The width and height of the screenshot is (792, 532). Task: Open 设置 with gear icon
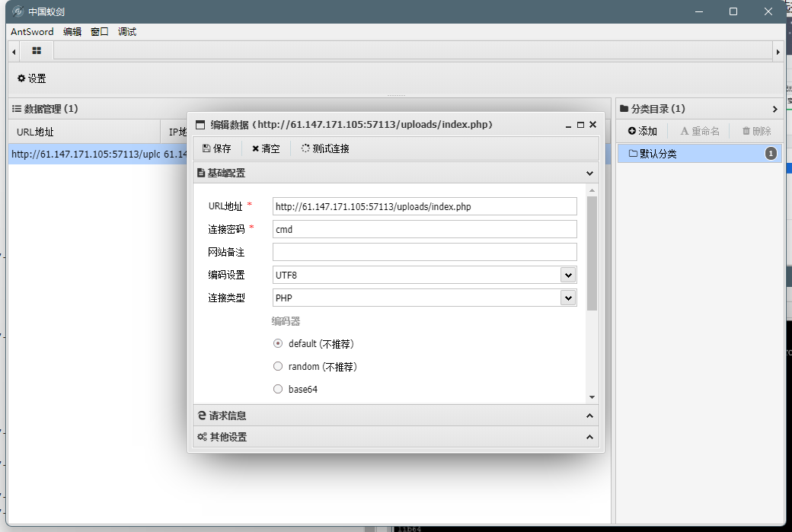31,78
